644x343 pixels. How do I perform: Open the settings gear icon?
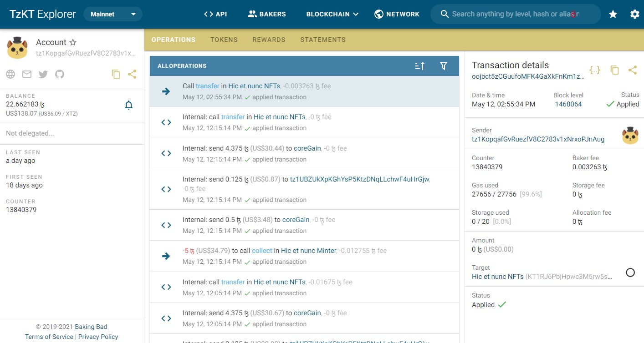(635, 14)
